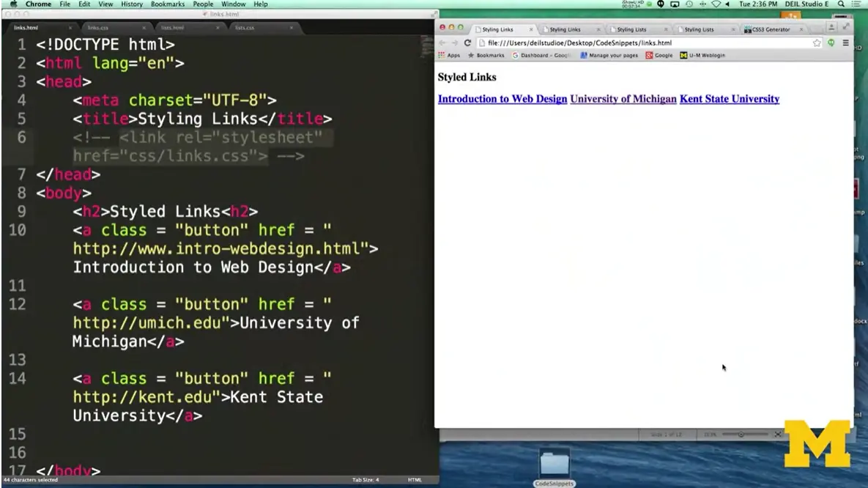Open the Tab Size selector in status bar
868x488 pixels.
tap(366, 480)
